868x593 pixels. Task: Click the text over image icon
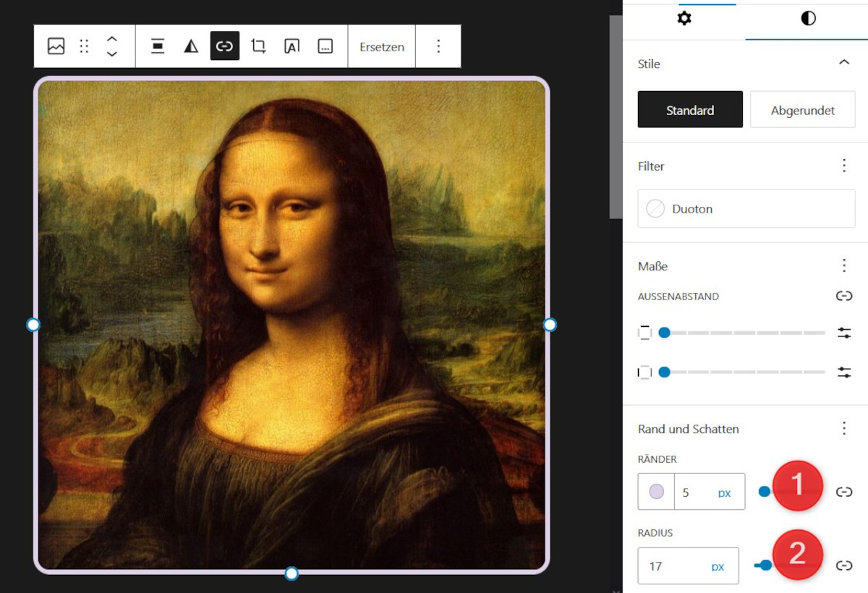(292, 46)
